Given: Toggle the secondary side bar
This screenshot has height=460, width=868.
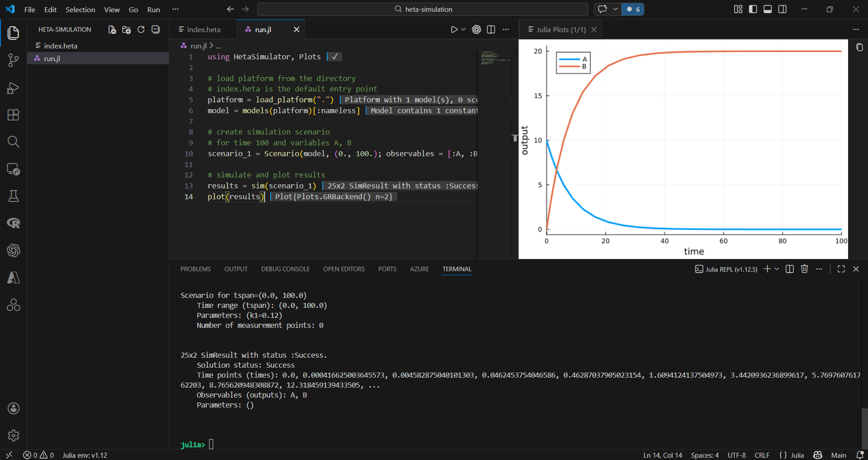Looking at the screenshot, I should [782, 9].
